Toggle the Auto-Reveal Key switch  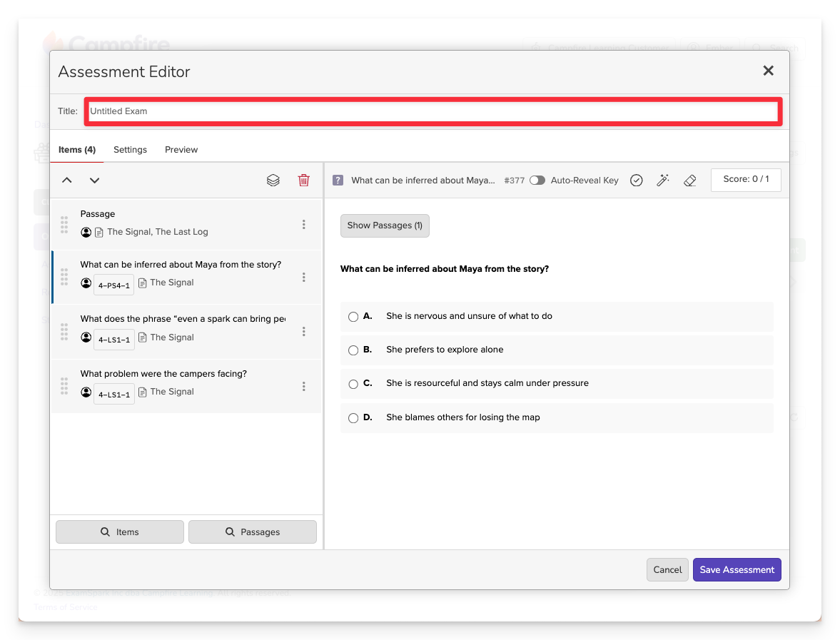click(537, 181)
